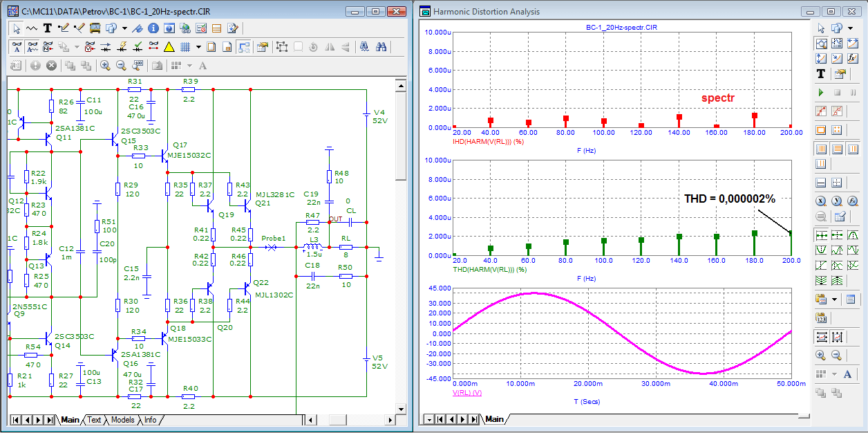Select the text T tool in the analysis toolbar
This screenshot has width=868, height=433.
(820, 73)
